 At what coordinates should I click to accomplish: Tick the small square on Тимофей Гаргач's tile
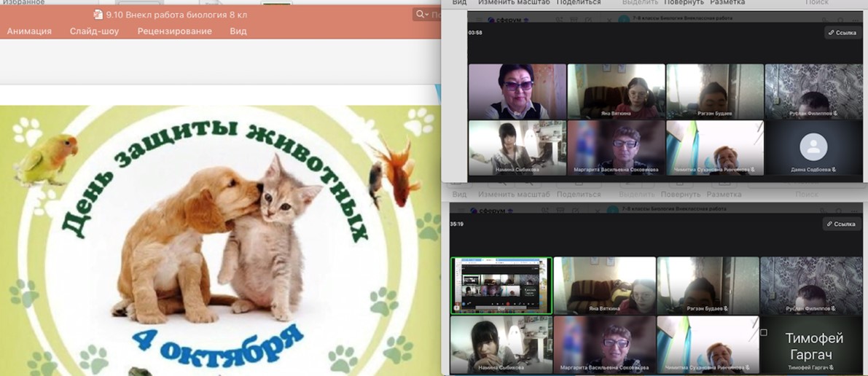tap(764, 333)
